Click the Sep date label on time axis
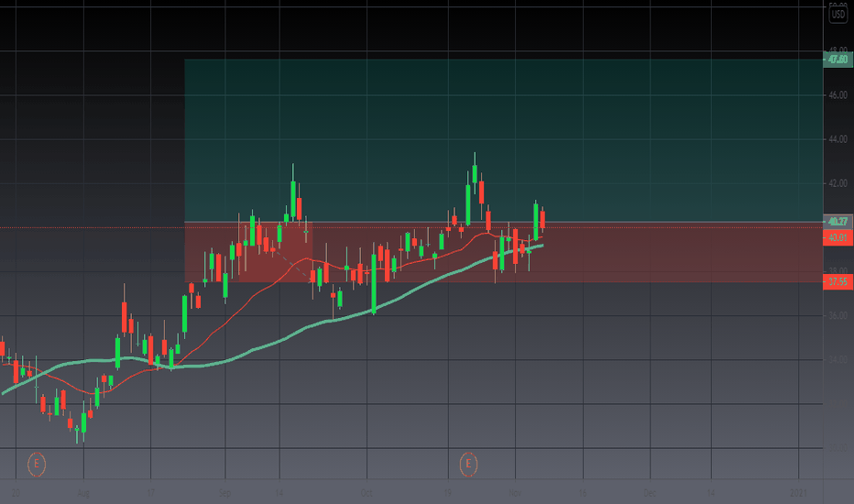 click(224, 493)
